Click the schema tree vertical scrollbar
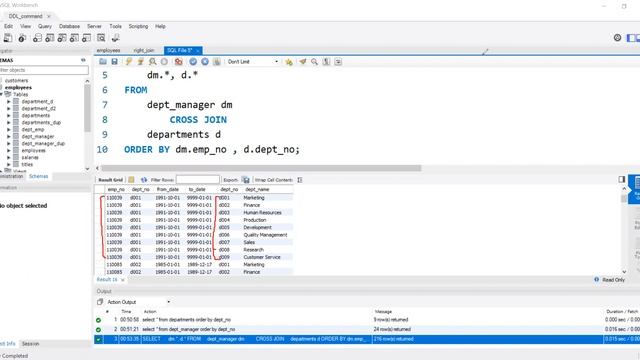Screen dimensions: 640x360 [x=87, y=108]
